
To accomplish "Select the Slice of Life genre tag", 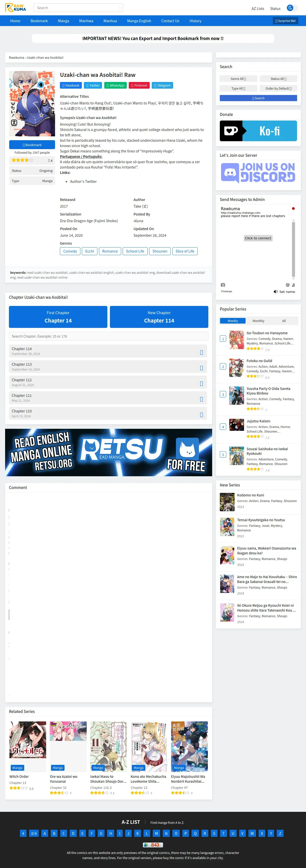I will click(185, 251).
